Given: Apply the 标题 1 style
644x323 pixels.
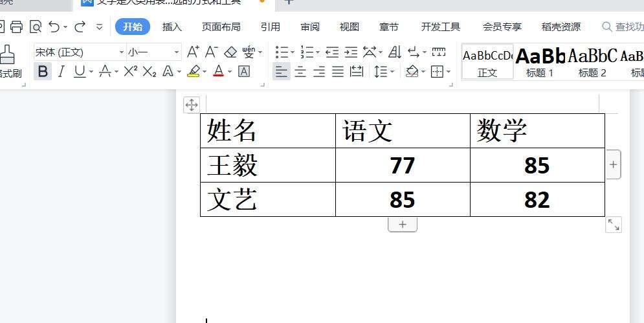Looking at the screenshot, I should (540, 61).
